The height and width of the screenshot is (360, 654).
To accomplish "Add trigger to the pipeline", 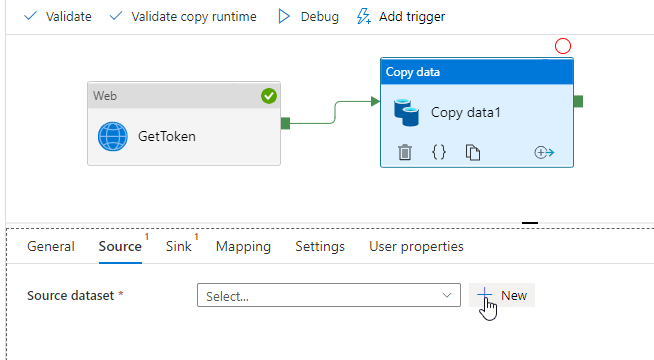I will (x=401, y=16).
